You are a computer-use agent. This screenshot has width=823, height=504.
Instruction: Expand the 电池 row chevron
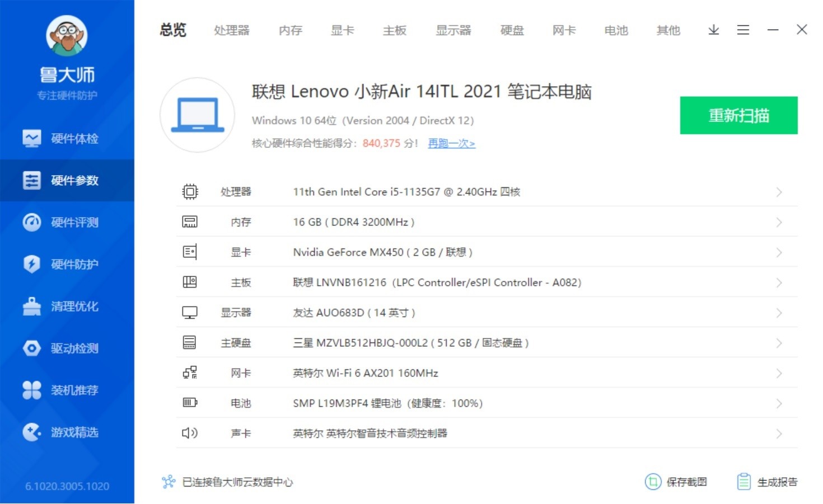[779, 403]
